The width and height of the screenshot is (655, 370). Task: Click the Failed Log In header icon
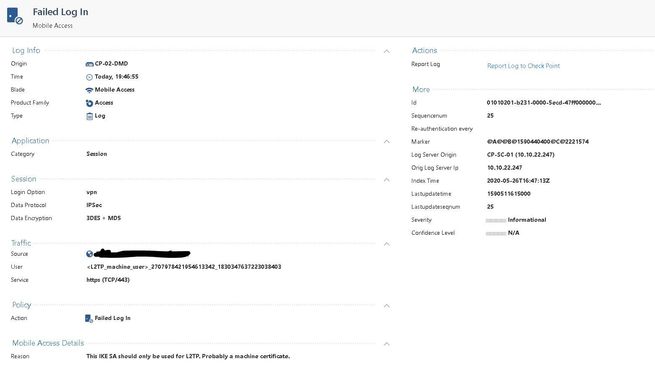(15, 16)
